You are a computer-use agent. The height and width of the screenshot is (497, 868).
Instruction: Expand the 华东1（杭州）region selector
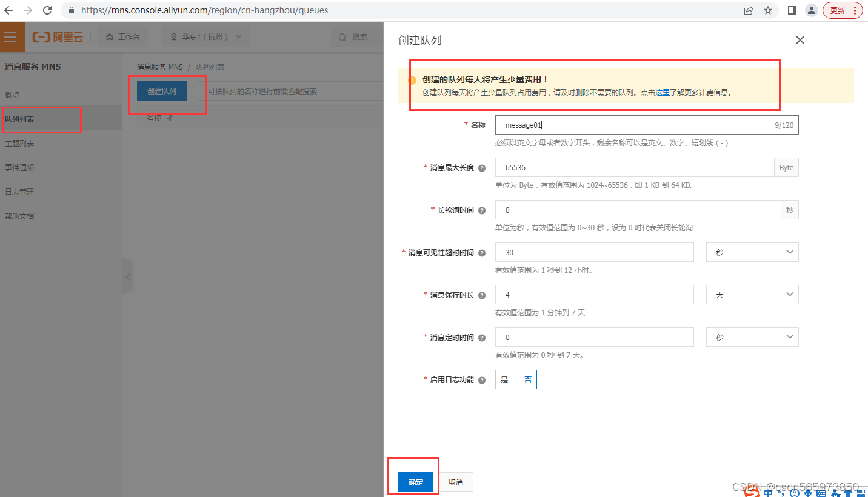tap(206, 37)
